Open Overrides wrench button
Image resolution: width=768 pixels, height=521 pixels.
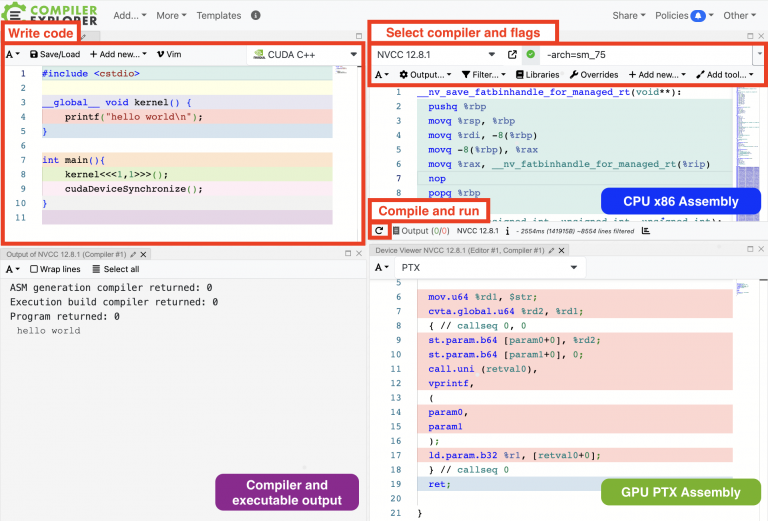coord(594,74)
